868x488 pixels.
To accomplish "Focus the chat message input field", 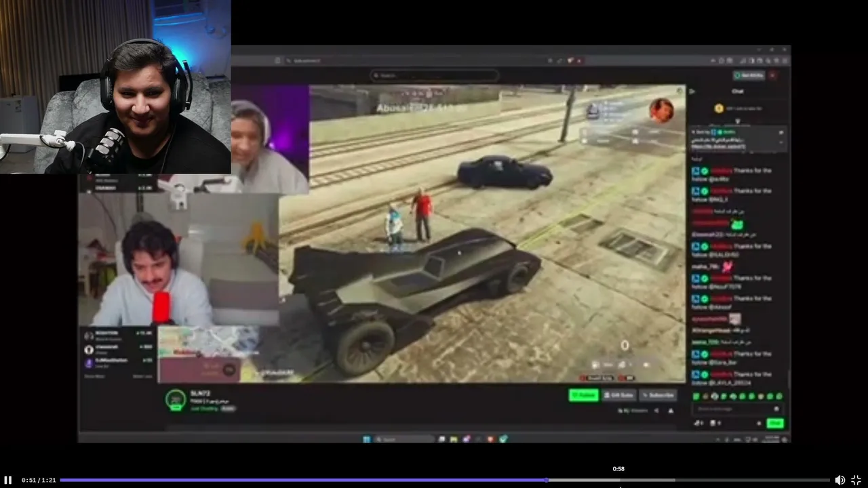I will point(737,409).
